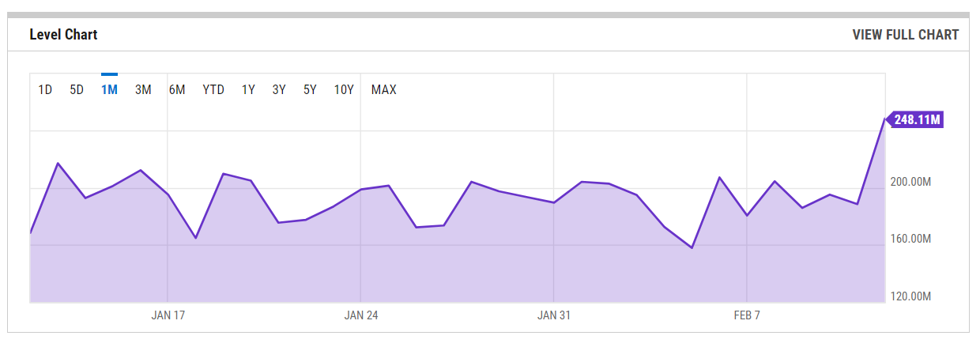Select the 1D time range

[x=45, y=90]
